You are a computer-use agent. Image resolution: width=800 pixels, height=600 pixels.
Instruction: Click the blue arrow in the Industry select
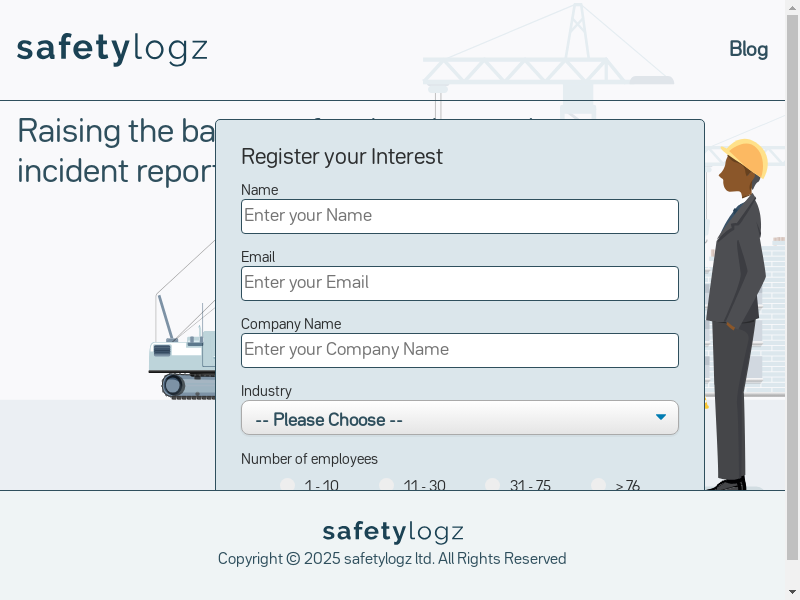tap(661, 417)
